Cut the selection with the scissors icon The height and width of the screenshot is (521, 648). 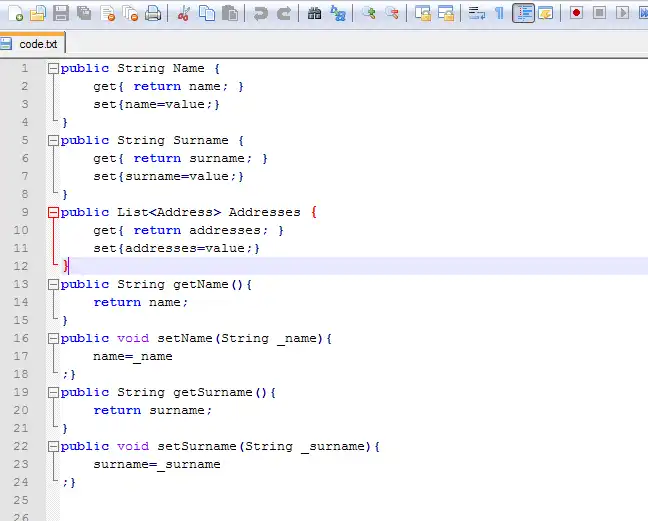click(183, 13)
